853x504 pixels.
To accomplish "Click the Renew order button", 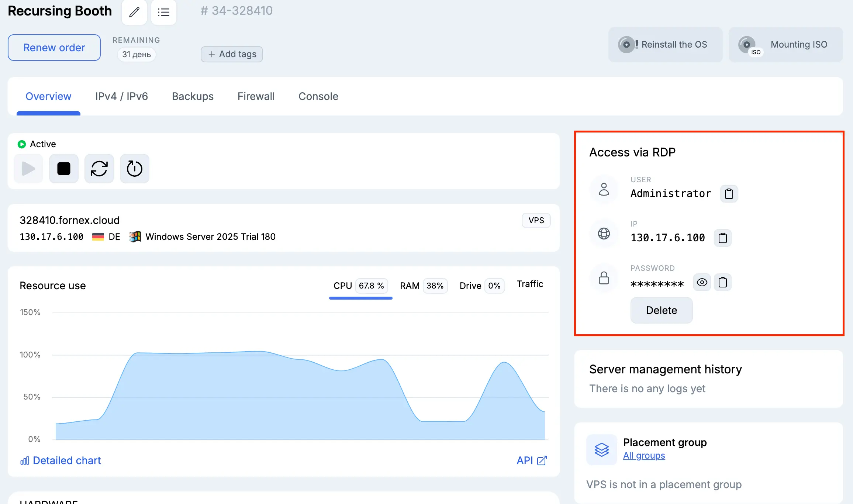I will pyautogui.click(x=54, y=48).
